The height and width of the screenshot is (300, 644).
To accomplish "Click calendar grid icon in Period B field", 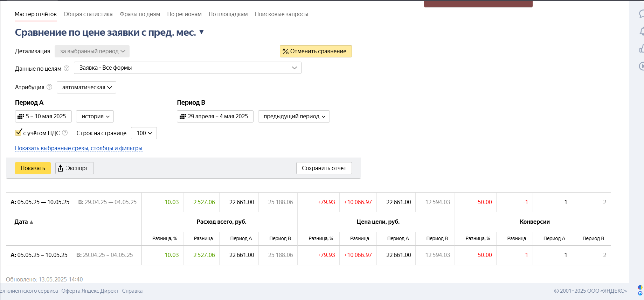I will point(183,116).
